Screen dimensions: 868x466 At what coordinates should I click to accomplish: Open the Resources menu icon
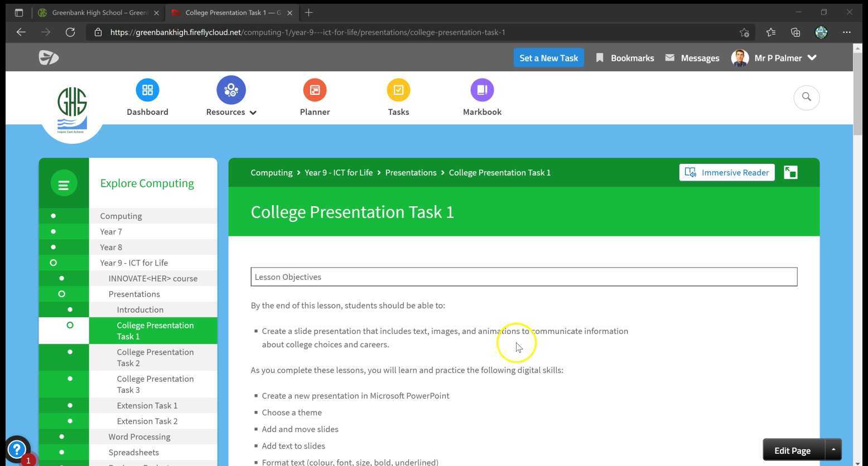231,90
